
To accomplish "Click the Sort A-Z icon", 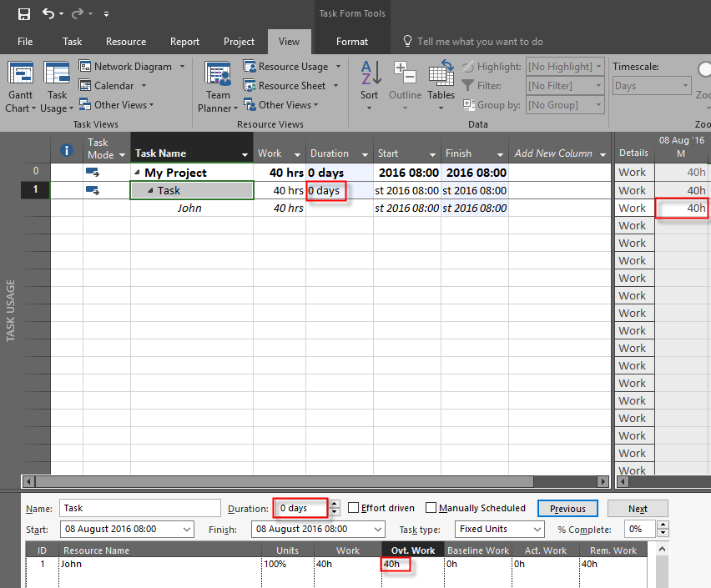I will (x=370, y=74).
